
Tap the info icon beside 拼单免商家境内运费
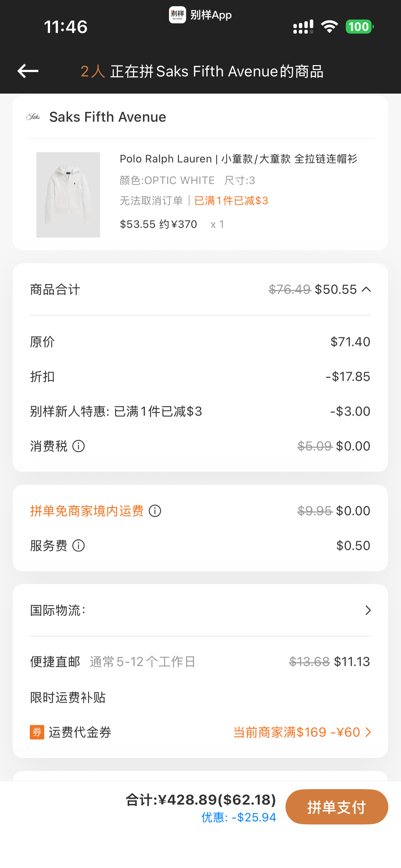tap(155, 511)
